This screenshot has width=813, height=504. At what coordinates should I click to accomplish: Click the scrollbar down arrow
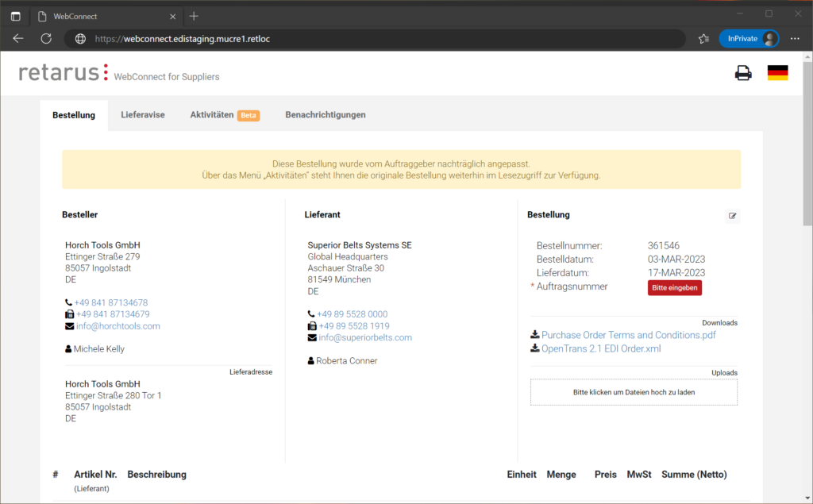point(807,498)
